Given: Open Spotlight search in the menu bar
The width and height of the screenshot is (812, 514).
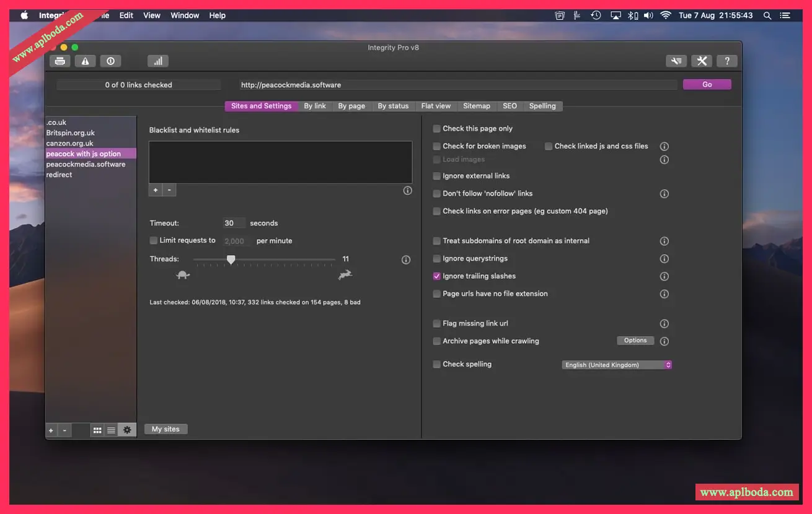Looking at the screenshot, I should 767,15.
